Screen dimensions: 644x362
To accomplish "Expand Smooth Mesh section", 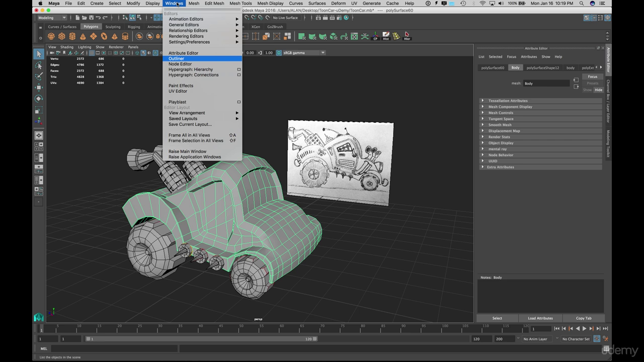I will coord(540,125).
